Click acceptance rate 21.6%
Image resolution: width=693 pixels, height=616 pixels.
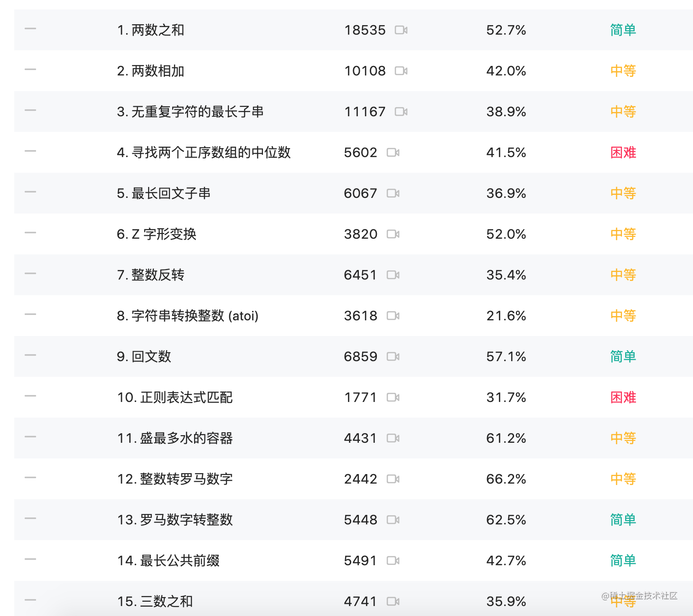click(506, 316)
